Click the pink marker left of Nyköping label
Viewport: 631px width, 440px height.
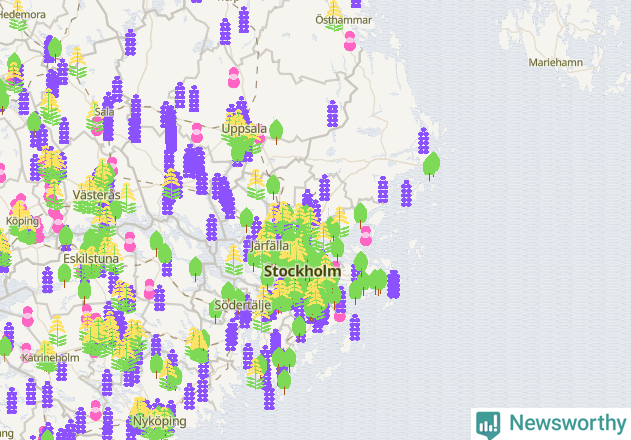[96, 410]
